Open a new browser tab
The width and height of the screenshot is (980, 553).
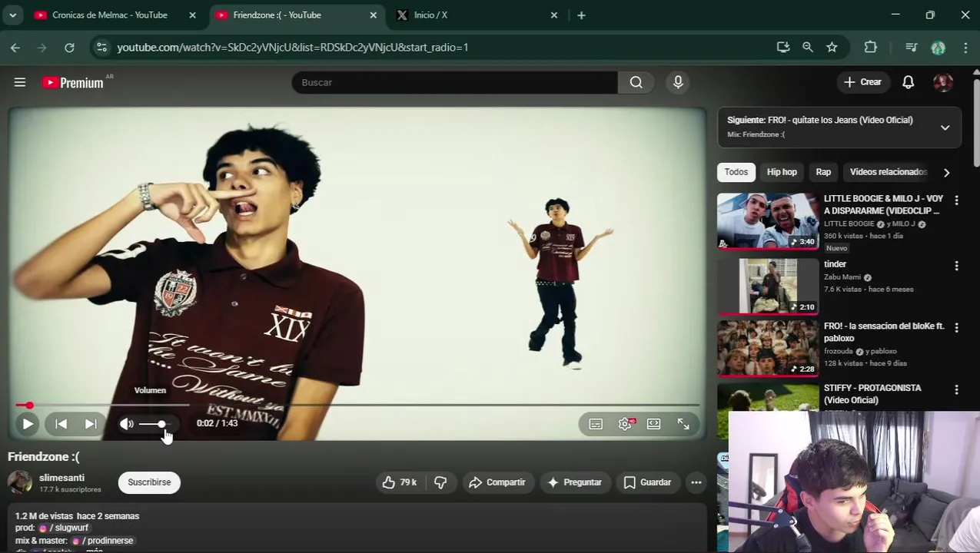[581, 15]
